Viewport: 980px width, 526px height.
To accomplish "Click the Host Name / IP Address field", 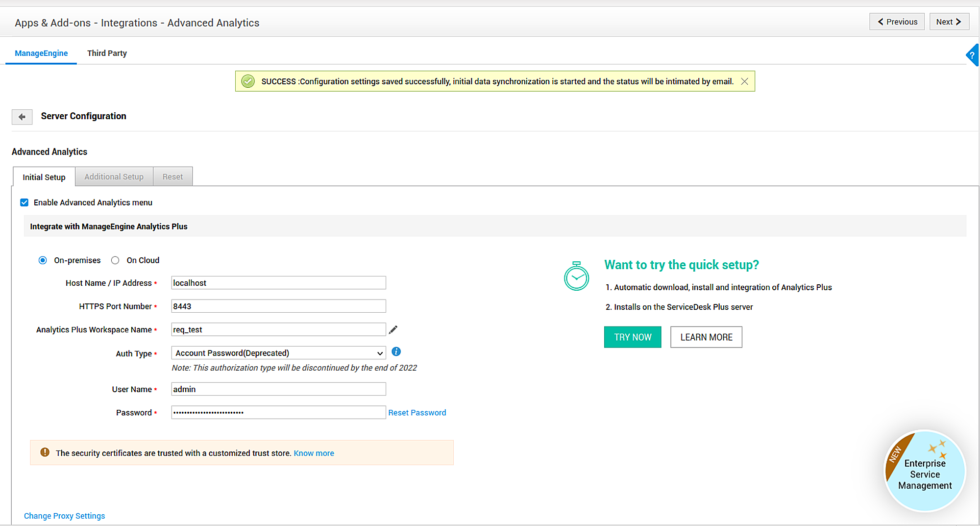I will 278,283.
